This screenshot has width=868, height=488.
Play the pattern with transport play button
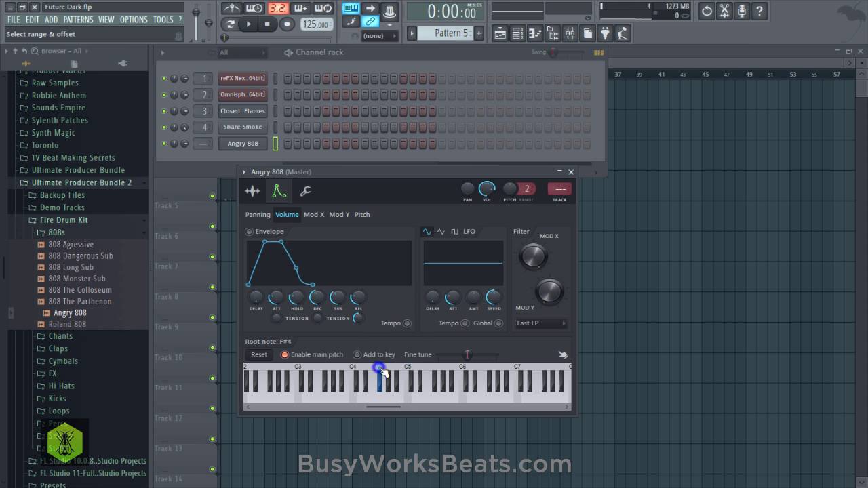point(249,24)
